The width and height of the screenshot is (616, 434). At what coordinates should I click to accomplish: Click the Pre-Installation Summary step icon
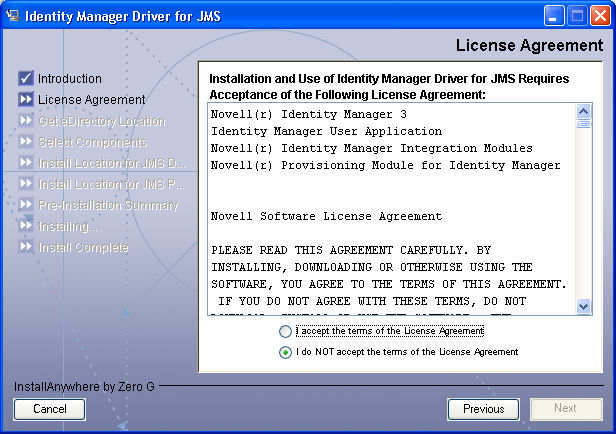click(x=26, y=205)
